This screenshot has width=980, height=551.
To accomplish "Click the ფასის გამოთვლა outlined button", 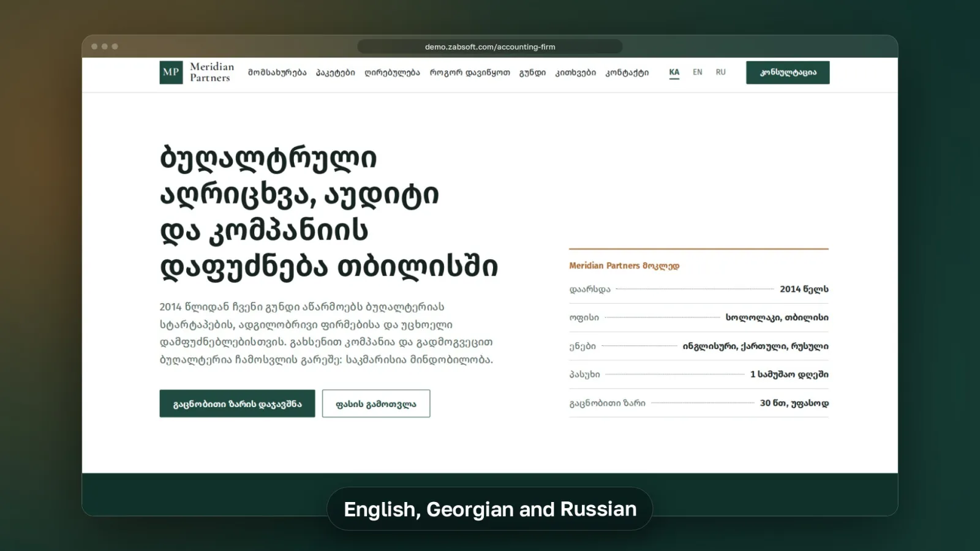I will (376, 403).
